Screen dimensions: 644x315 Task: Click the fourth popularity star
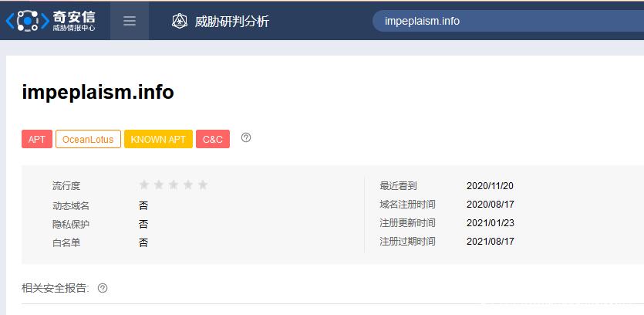click(188, 185)
